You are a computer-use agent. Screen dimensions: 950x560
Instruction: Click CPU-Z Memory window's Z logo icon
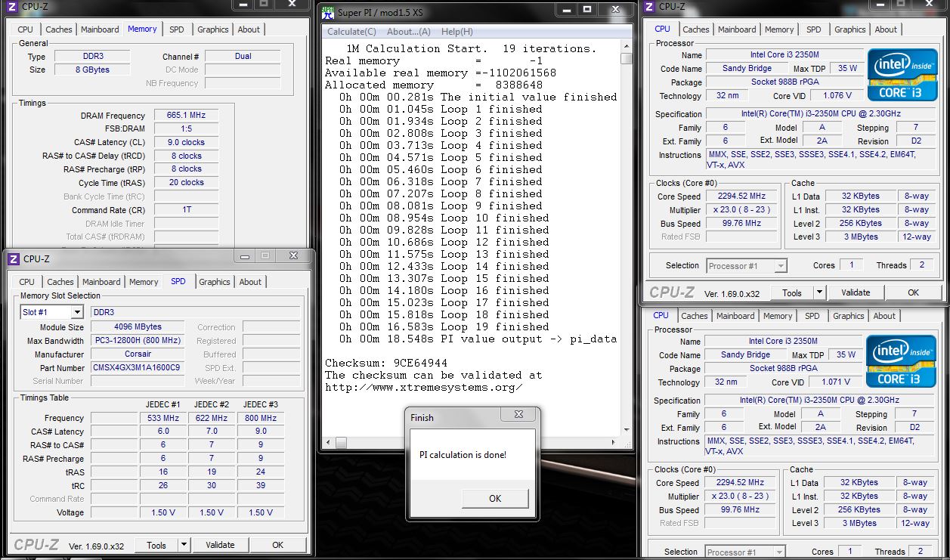click(x=12, y=6)
